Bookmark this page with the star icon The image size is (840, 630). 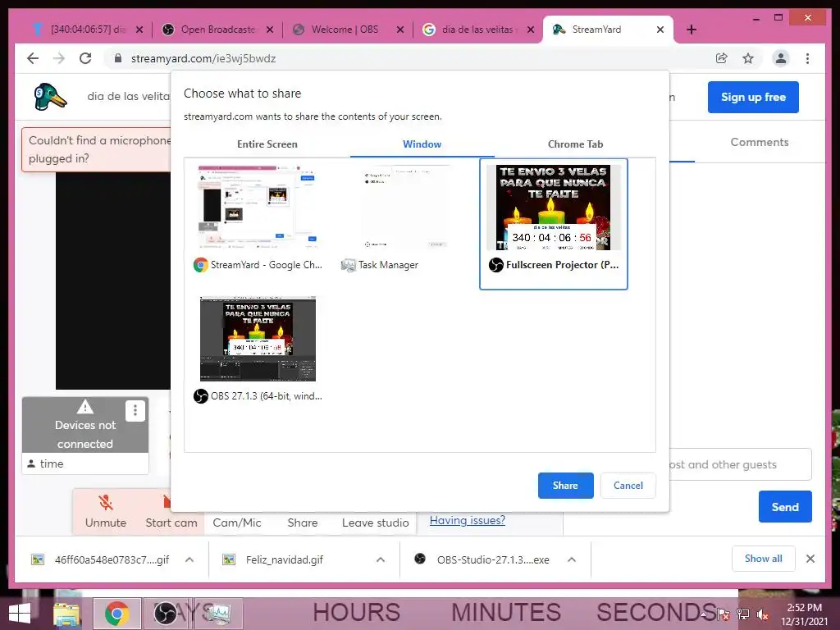(748, 58)
